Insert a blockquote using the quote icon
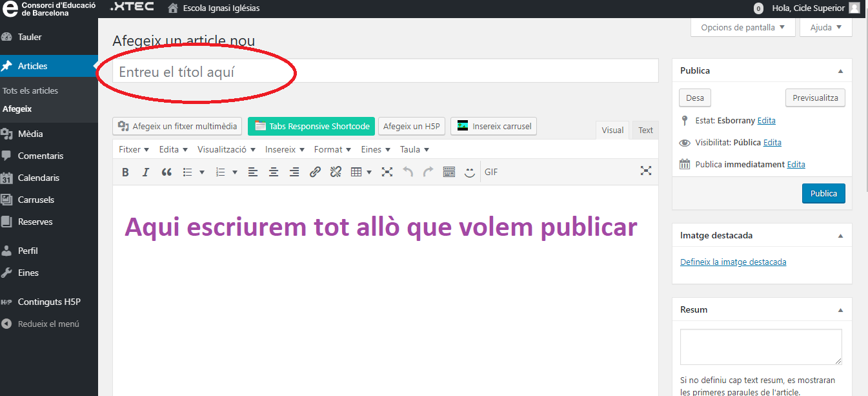The height and width of the screenshot is (396, 868). [x=166, y=172]
